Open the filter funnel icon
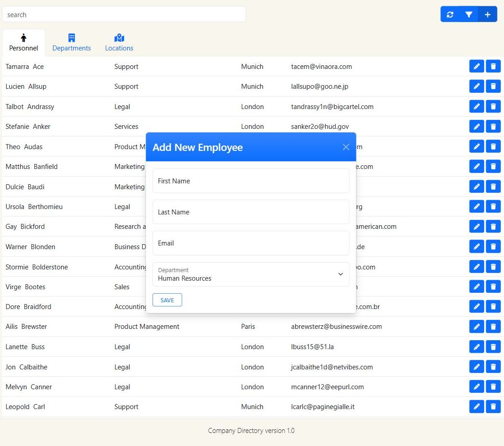Image resolution: width=504 pixels, height=446 pixels. (x=468, y=14)
